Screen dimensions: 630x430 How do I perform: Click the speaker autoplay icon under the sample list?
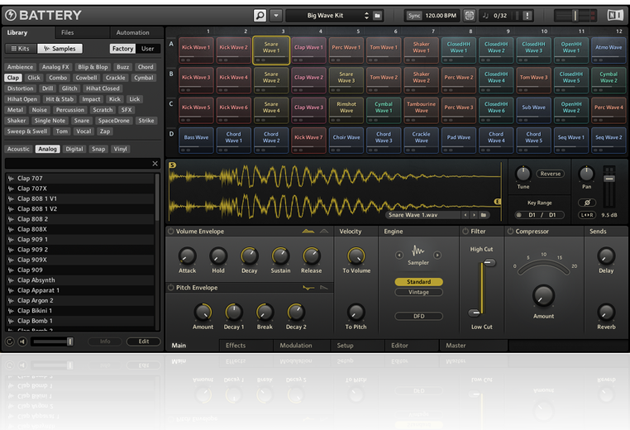(22, 342)
